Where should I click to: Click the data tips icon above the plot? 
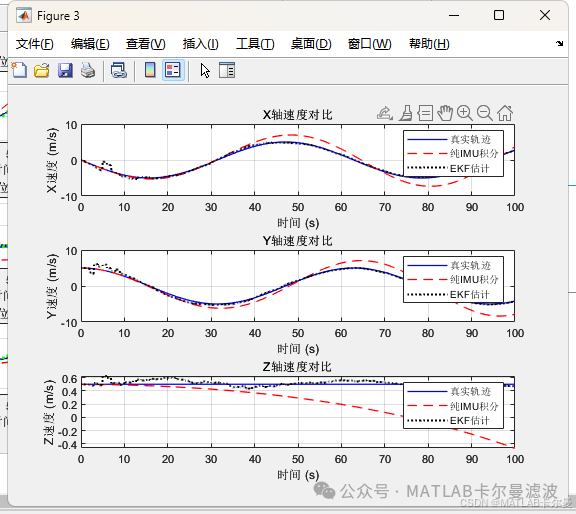(425, 113)
